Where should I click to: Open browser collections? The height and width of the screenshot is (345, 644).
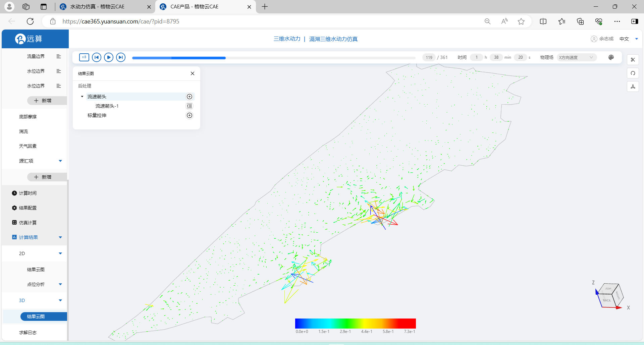click(580, 21)
